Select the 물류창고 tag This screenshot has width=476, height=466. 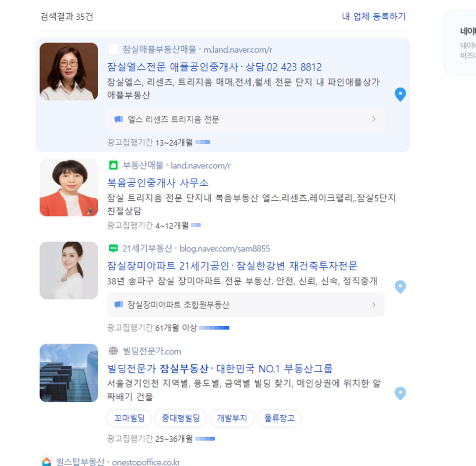click(x=280, y=418)
